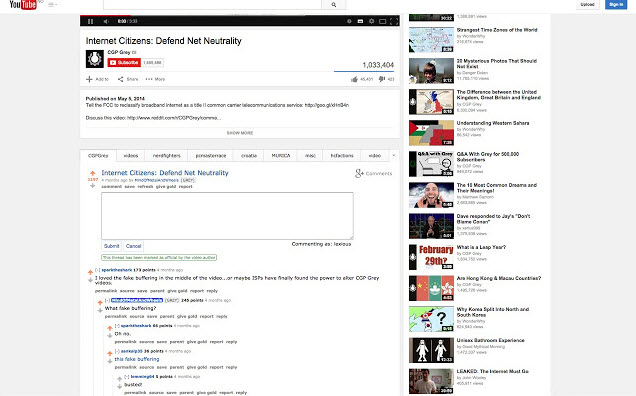
Task: Collapse sparktheshark's 173 points comment
Action: click(97, 270)
